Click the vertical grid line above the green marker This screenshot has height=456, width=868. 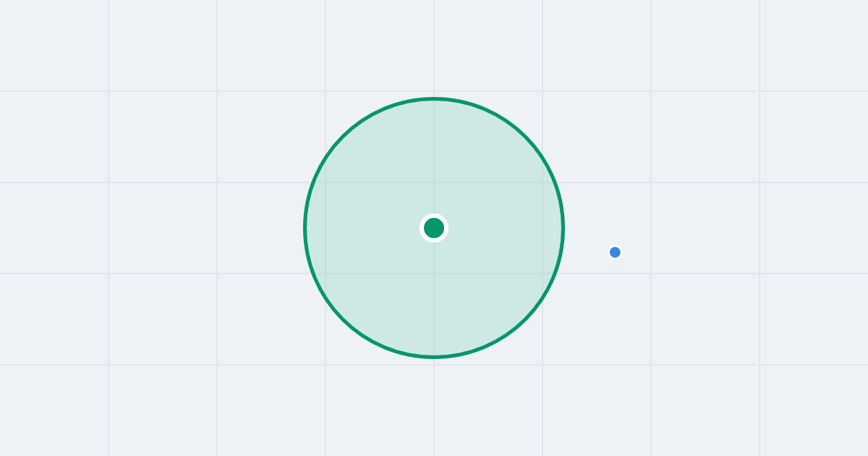pyautogui.click(x=434, y=156)
